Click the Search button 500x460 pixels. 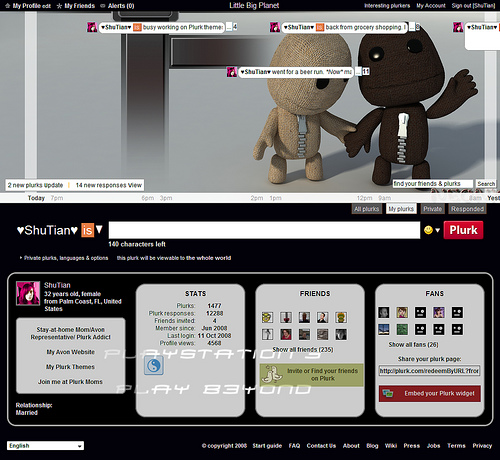(x=486, y=184)
